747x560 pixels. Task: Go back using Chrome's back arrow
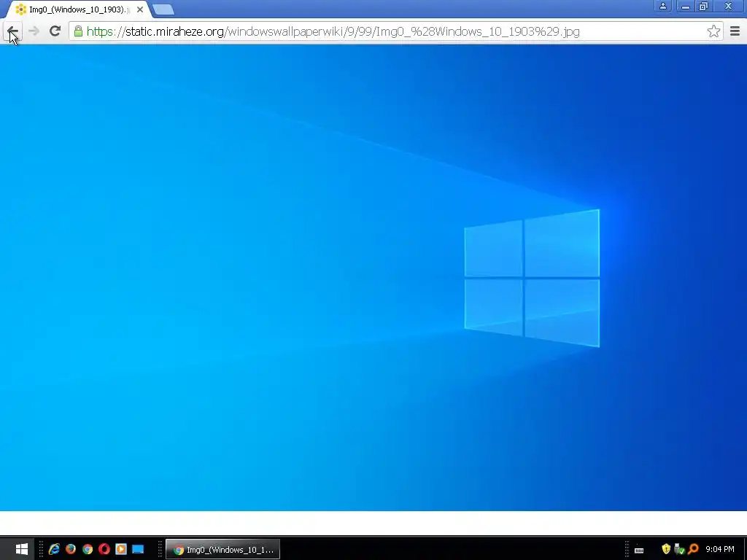tap(13, 31)
